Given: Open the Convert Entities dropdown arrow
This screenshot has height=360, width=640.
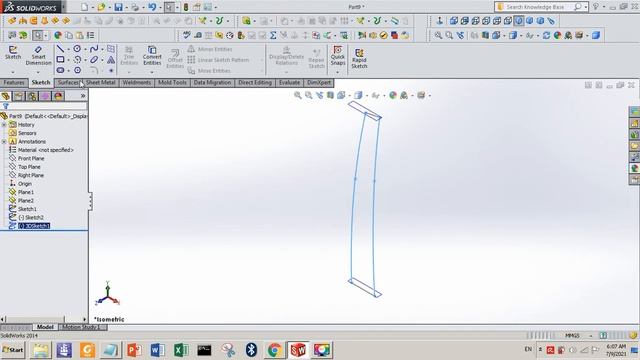Looking at the screenshot, I should (x=152, y=72).
